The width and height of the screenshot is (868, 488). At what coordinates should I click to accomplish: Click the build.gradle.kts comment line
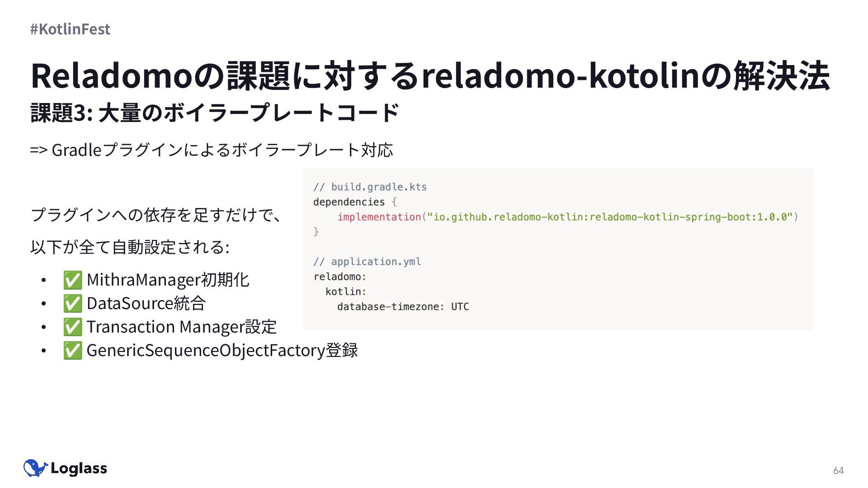point(370,187)
